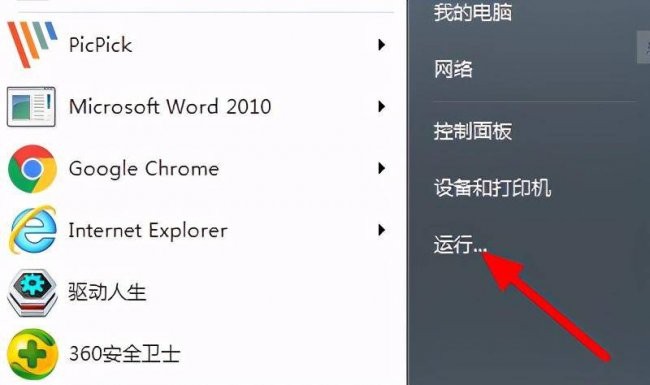Open the PicPick striped icon
This screenshot has height=385, width=650.
(32, 44)
